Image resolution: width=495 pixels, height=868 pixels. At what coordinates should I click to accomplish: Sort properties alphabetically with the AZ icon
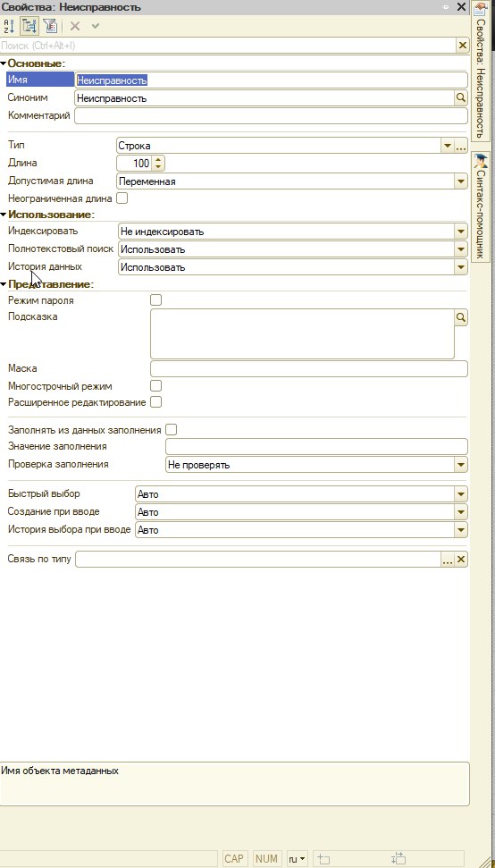pos(9,25)
